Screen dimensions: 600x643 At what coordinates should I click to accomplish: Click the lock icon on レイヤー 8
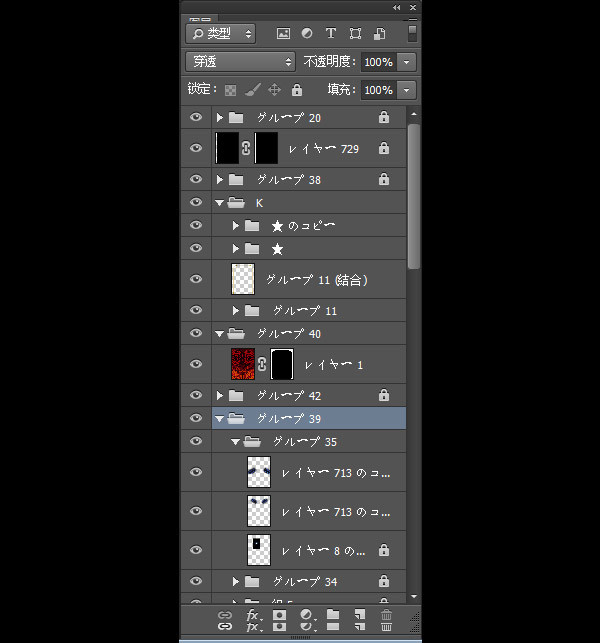pos(384,550)
